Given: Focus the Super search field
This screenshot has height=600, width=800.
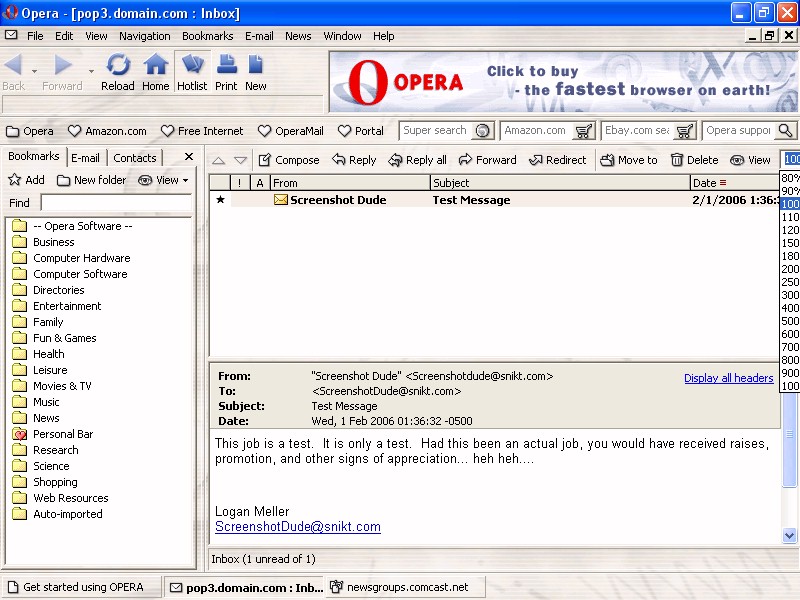Looking at the screenshot, I should tap(436, 131).
